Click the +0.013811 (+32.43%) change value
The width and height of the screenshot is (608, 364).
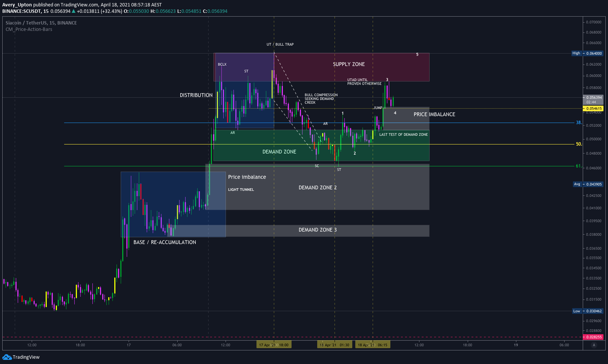(x=100, y=11)
